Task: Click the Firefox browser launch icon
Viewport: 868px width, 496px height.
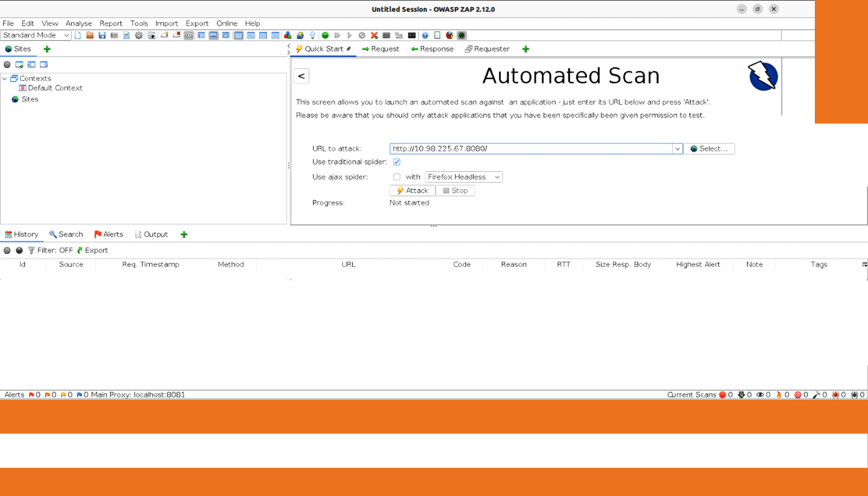Action: coord(449,35)
